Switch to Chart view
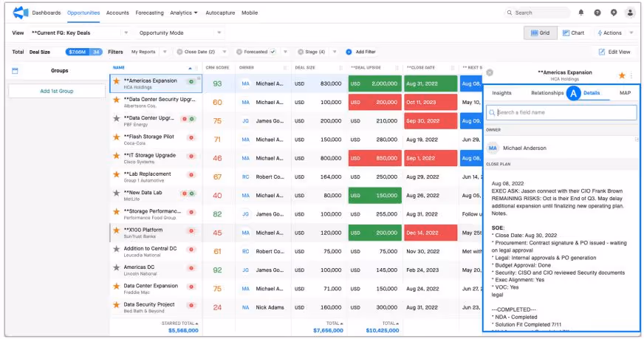This screenshot has height=339, width=644. 573,33
